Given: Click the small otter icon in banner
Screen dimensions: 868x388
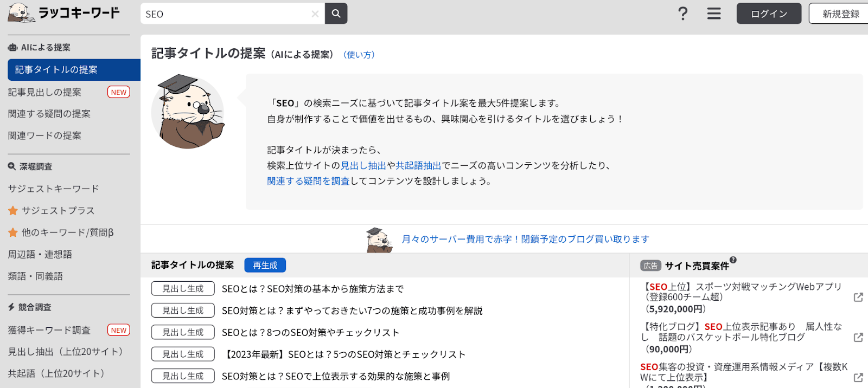Looking at the screenshot, I should tap(379, 240).
